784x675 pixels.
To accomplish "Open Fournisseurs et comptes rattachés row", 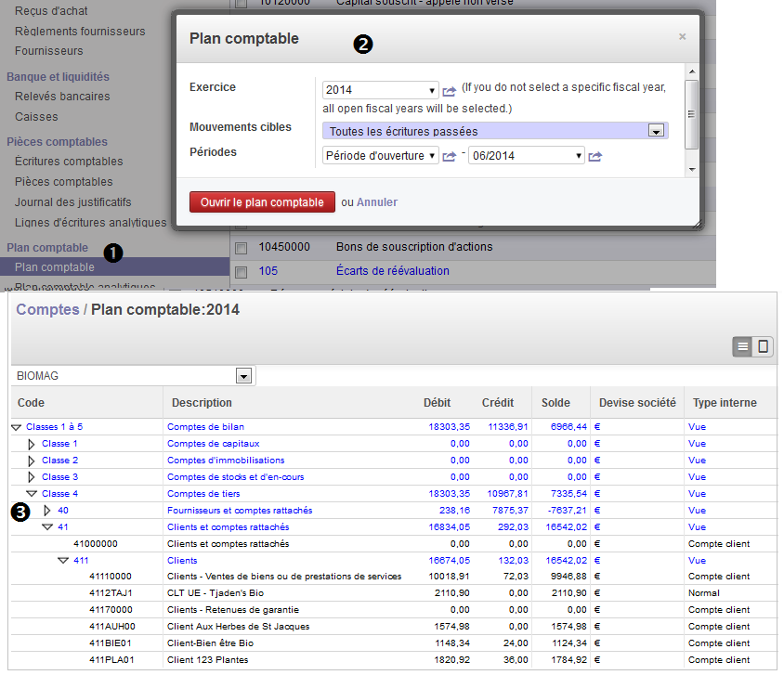I will (x=394, y=510).
